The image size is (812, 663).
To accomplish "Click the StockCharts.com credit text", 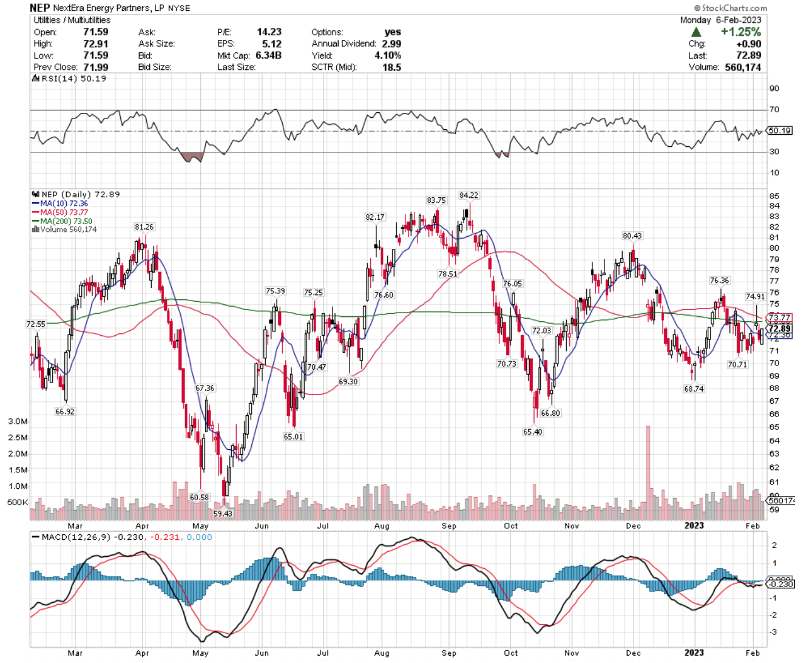I will [x=731, y=8].
